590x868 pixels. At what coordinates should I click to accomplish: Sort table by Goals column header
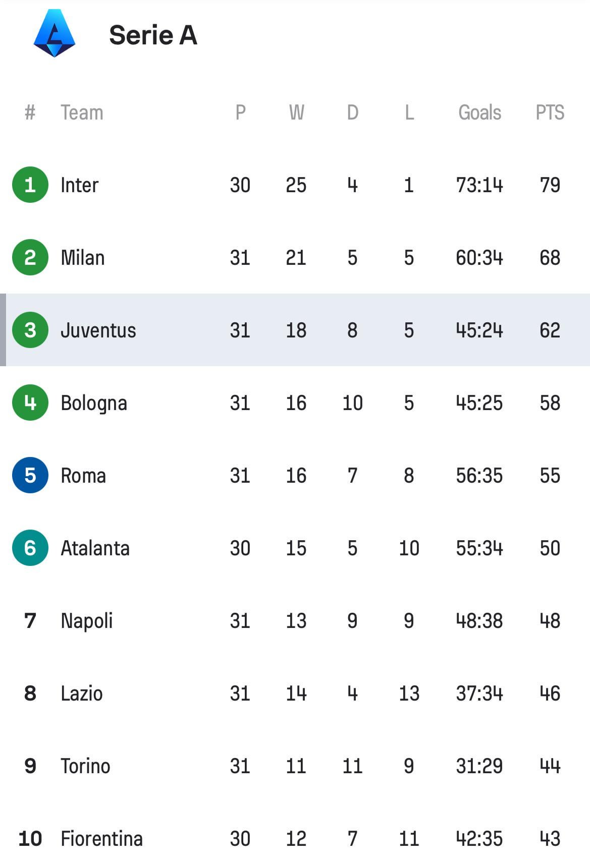pos(479,112)
